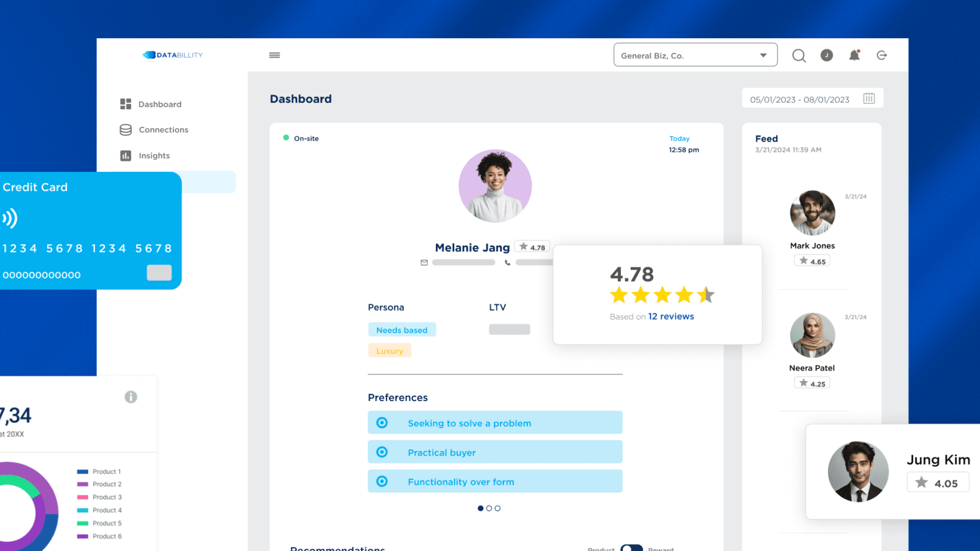Open the calendar icon in date range

(x=869, y=98)
